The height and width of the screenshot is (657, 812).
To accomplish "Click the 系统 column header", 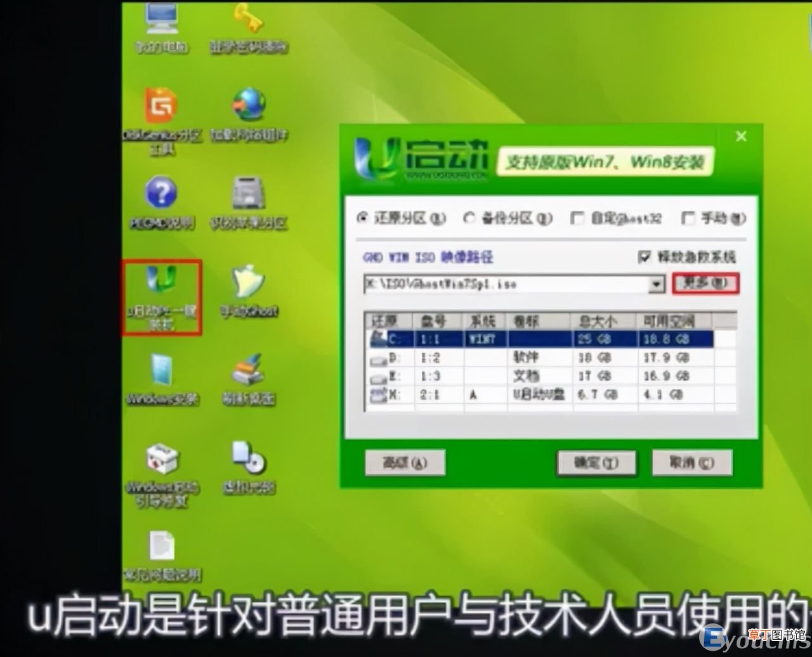I will click(485, 320).
